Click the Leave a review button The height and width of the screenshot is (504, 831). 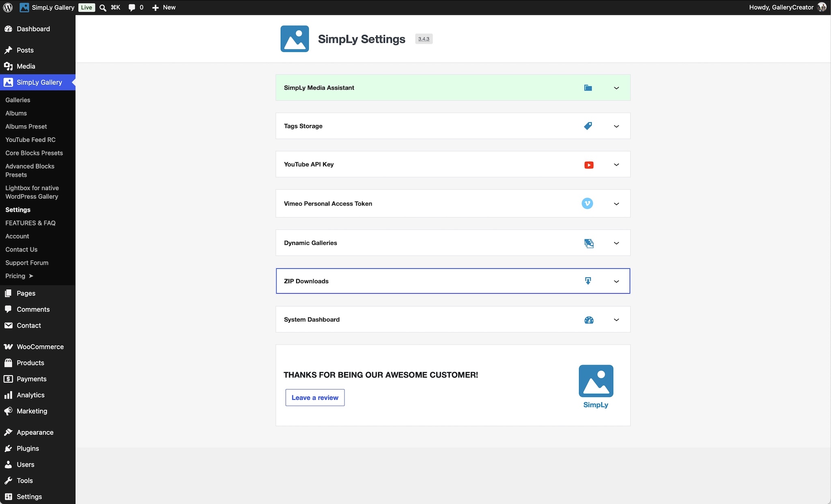click(x=315, y=397)
